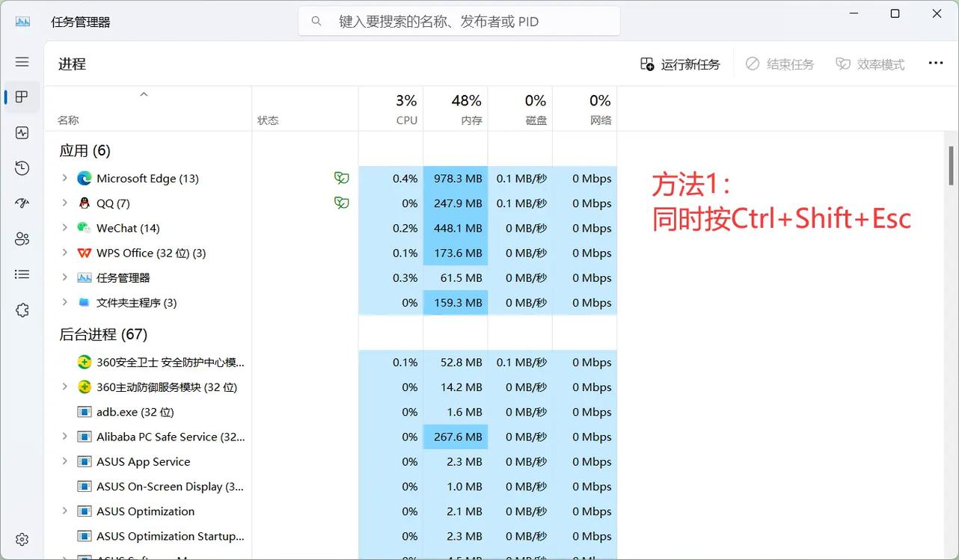This screenshot has width=959, height=560.
Task: Expand the WPS Office process group
Action: [64, 253]
